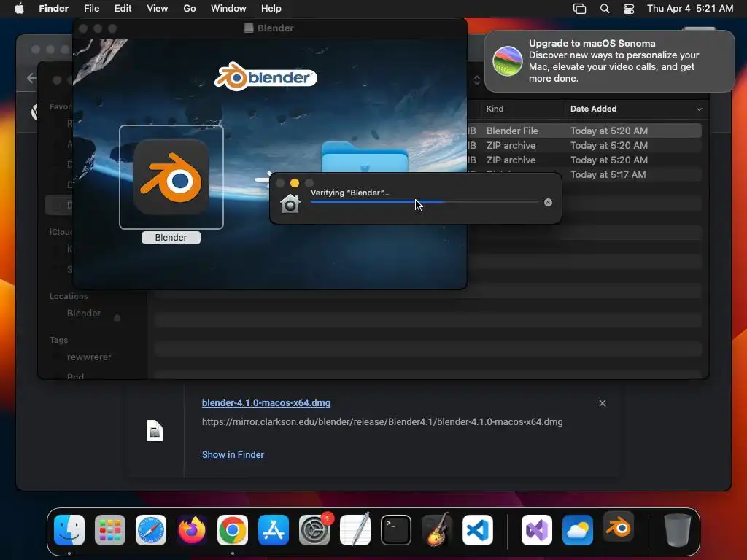Click Show in Finder link
The image size is (747, 560).
(x=233, y=455)
